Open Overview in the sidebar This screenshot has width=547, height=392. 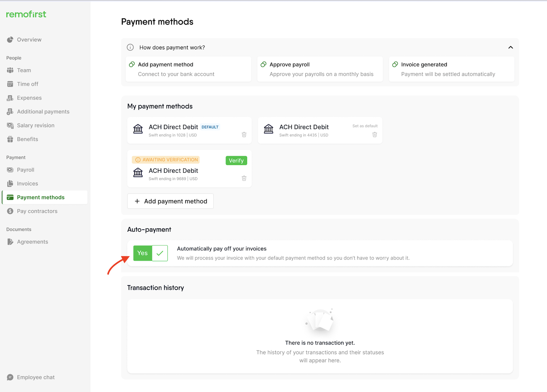click(x=29, y=40)
